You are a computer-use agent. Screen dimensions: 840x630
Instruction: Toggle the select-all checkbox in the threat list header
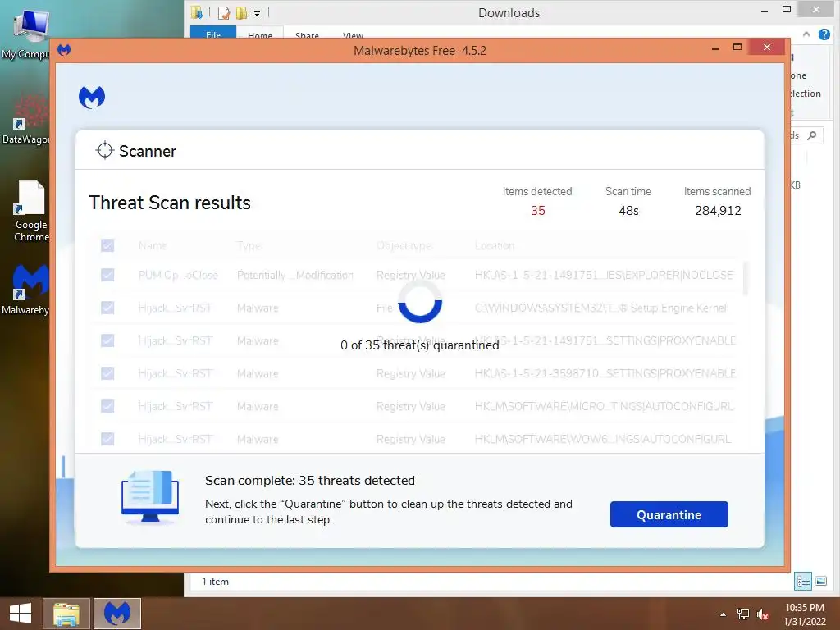(x=107, y=245)
